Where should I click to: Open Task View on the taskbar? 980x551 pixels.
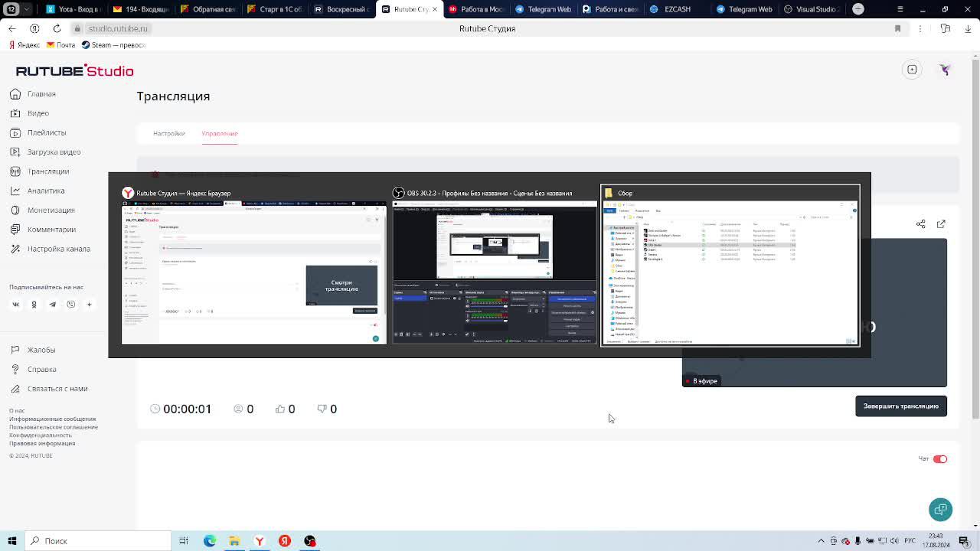pos(184,541)
